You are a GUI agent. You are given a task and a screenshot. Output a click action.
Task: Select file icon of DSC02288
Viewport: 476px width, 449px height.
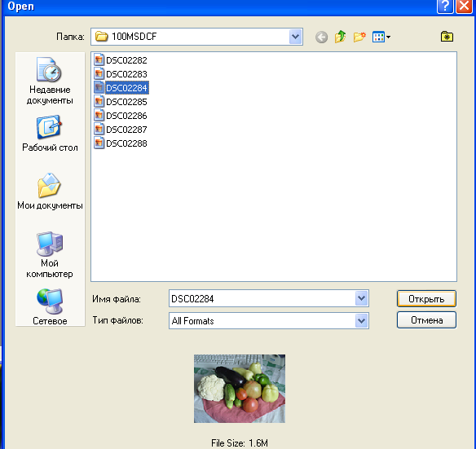tap(99, 143)
